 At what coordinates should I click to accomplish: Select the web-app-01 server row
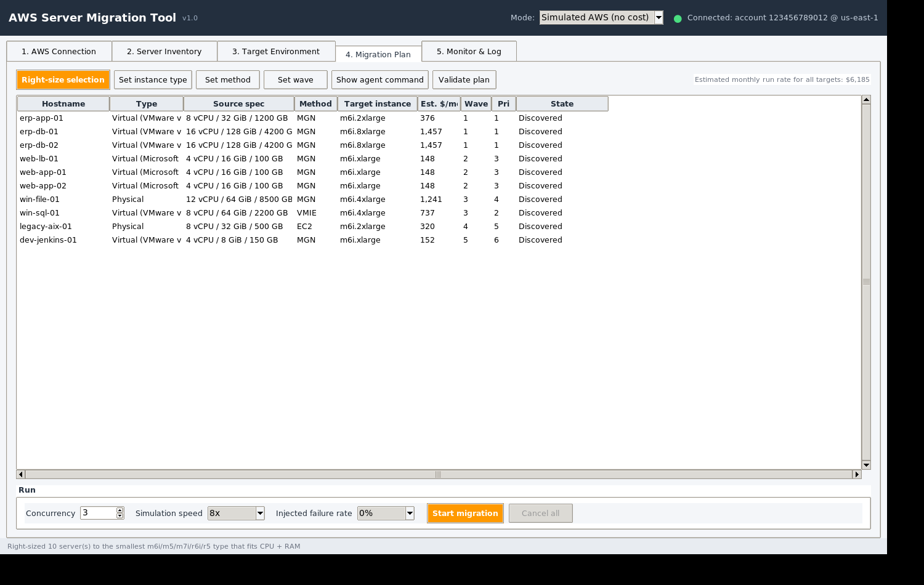point(312,172)
